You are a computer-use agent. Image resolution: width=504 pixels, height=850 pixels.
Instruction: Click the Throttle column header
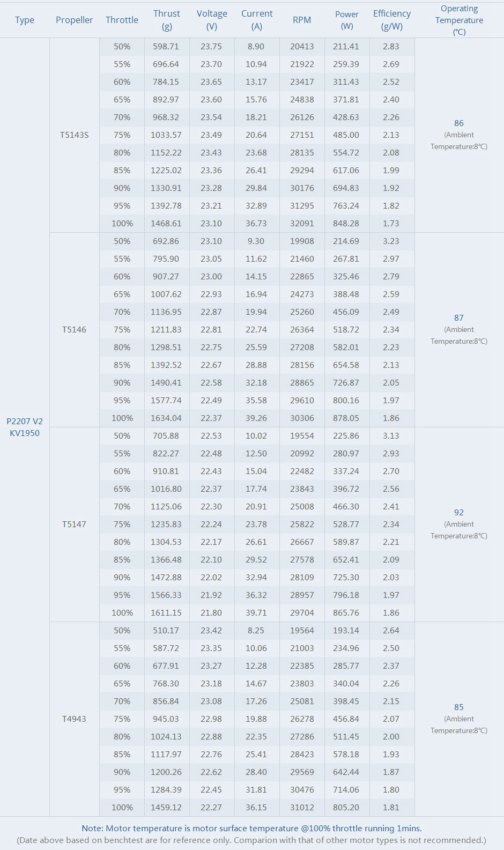(122, 20)
